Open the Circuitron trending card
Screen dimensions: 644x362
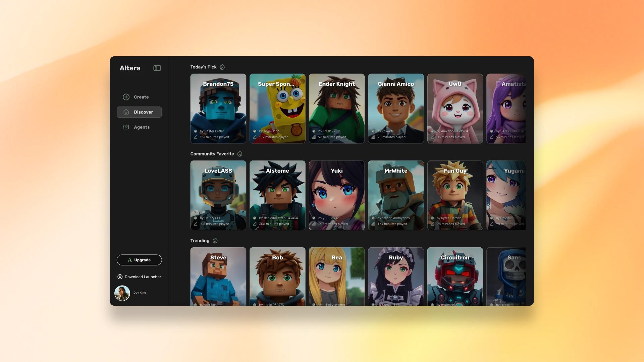(455, 277)
